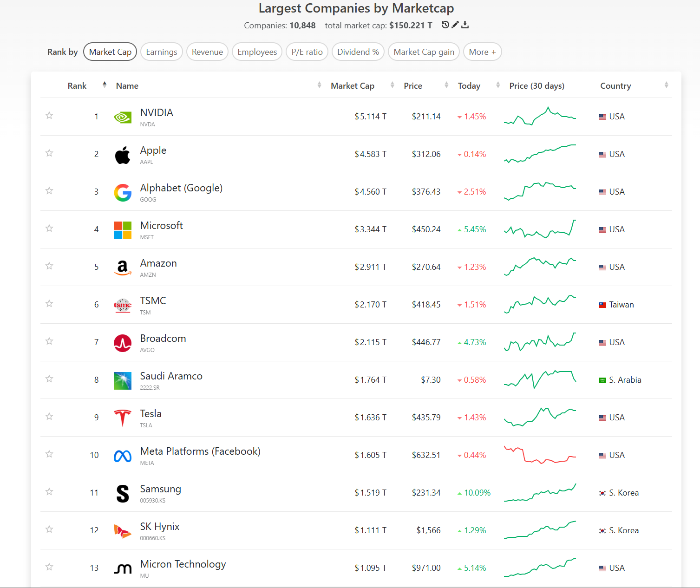Click the Broadcom logo icon

pos(123,343)
